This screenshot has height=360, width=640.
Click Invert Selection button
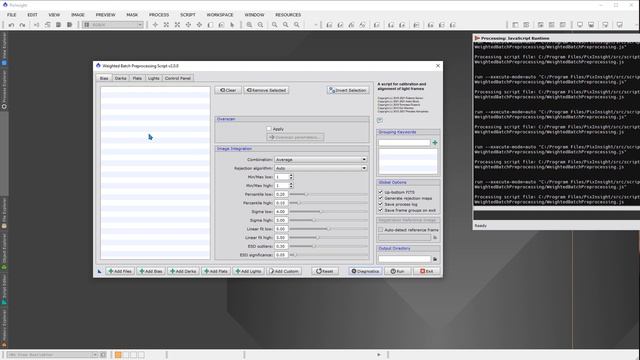click(x=348, y=90)
